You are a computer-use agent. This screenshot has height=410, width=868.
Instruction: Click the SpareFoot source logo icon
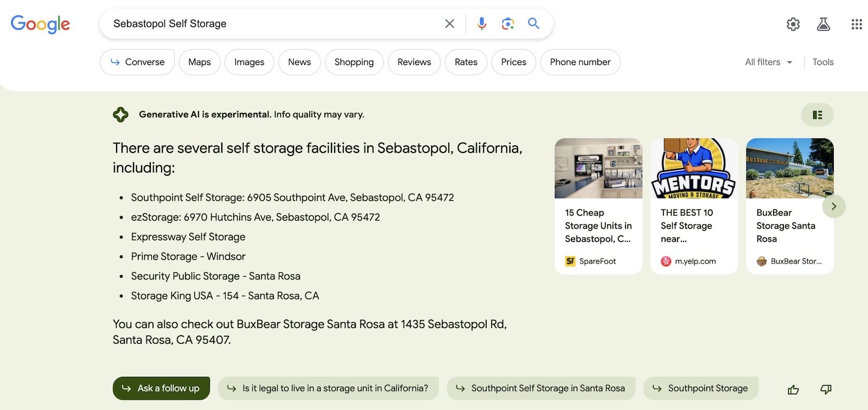(570, 261)
